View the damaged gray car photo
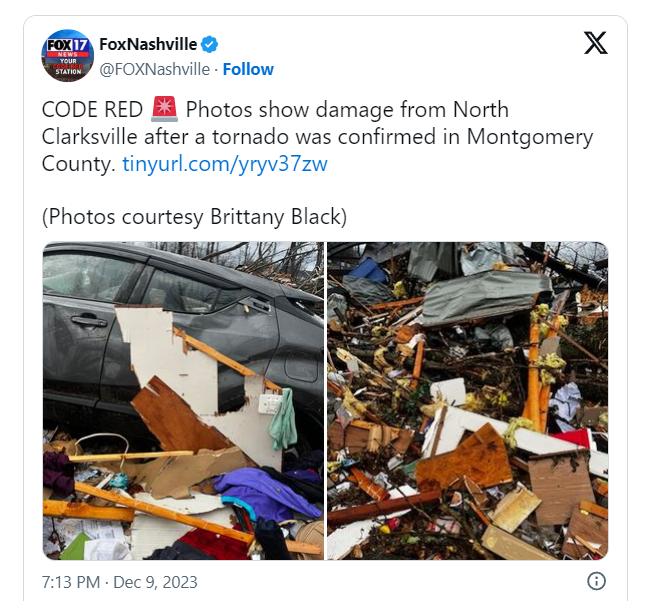The width and height of the screenshot is (661, 601). 183,401
